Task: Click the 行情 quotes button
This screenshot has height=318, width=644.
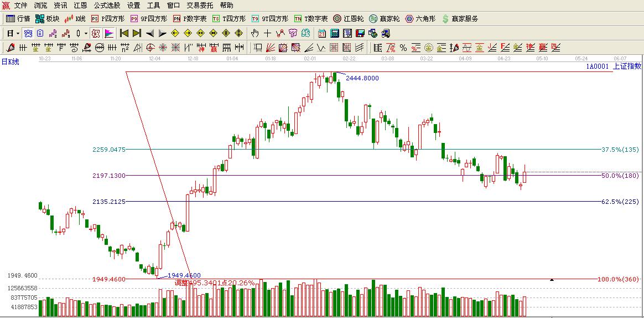Action: pos(18,19)
